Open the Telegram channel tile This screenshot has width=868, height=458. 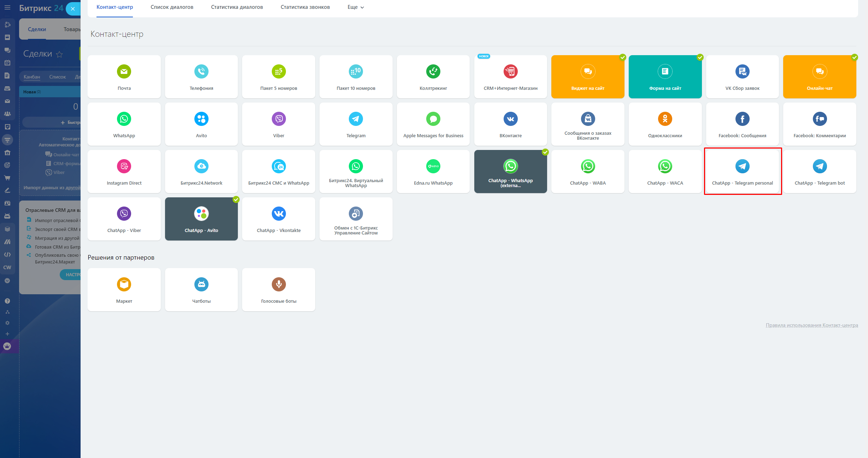click(x=356, y=124)
